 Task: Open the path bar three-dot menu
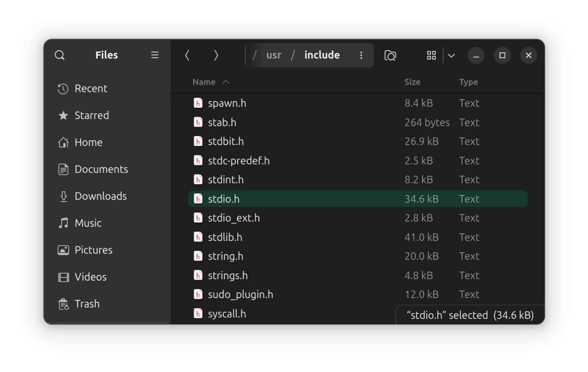point(361,55)
